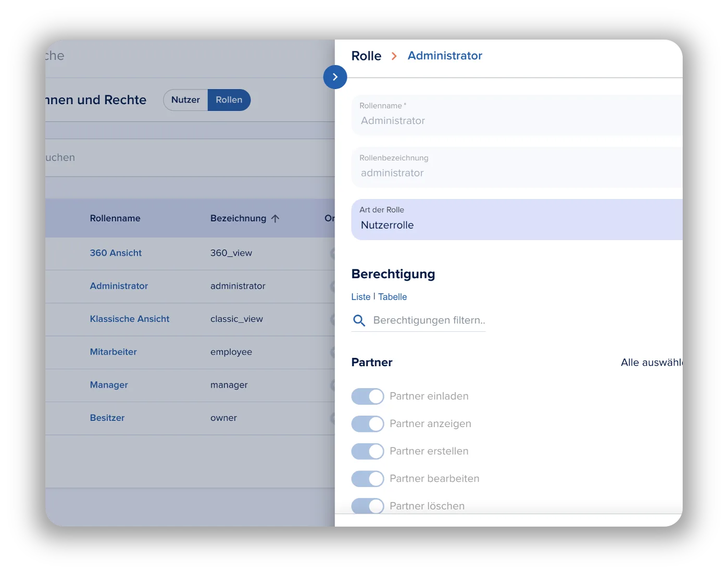
Task: Click the orange breadcrumb chevron after Rolle
Action: [x=394, y=56]
